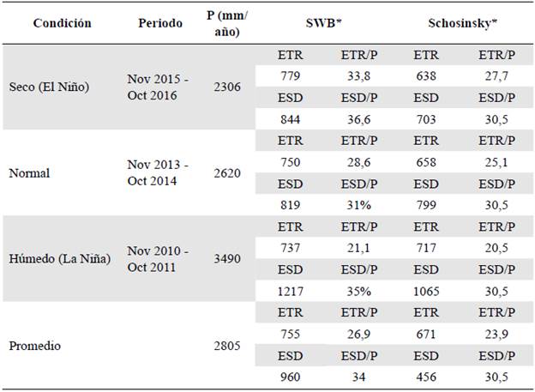This screenshot has height=392, width=535.
Task: Click the Schosinsky ESD value 1065
Action: (x=425, y=289)
